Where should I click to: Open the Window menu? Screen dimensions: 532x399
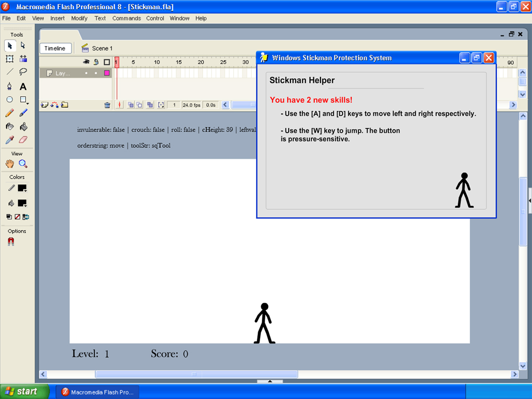pyautogui.click(x=180, y=18)
